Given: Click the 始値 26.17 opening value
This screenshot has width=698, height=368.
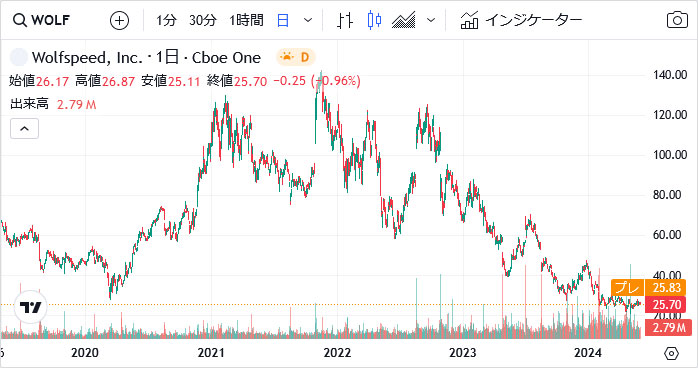Looking at the screenshot, I should 39,81.
